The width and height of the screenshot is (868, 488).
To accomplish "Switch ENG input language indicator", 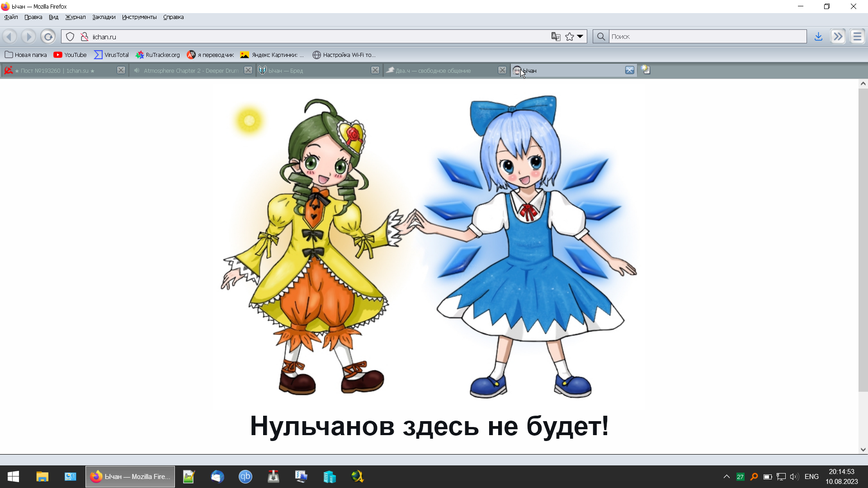I will [x=811, y=477].
